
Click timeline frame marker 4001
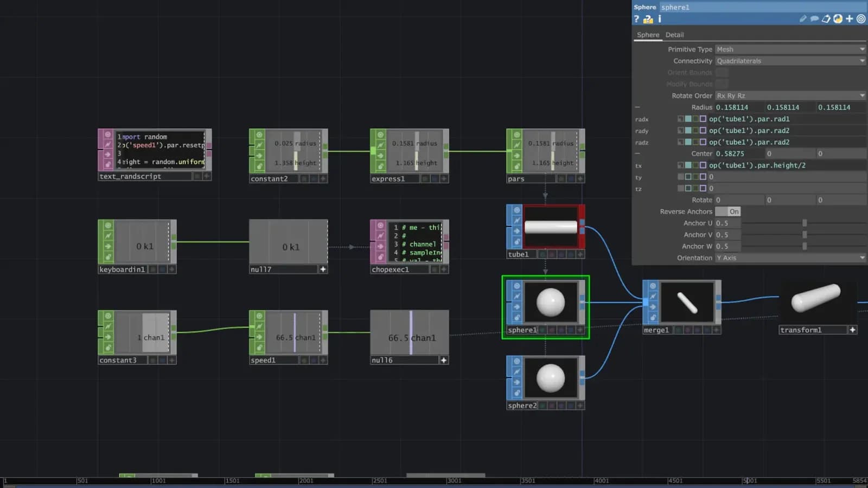pyautogui.click(x=602, y=480)
